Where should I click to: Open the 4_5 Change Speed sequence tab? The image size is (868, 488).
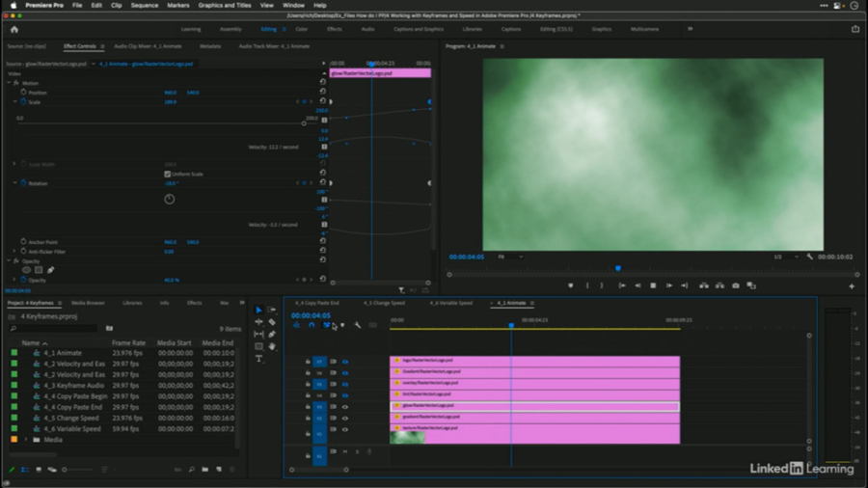(384, 303)
